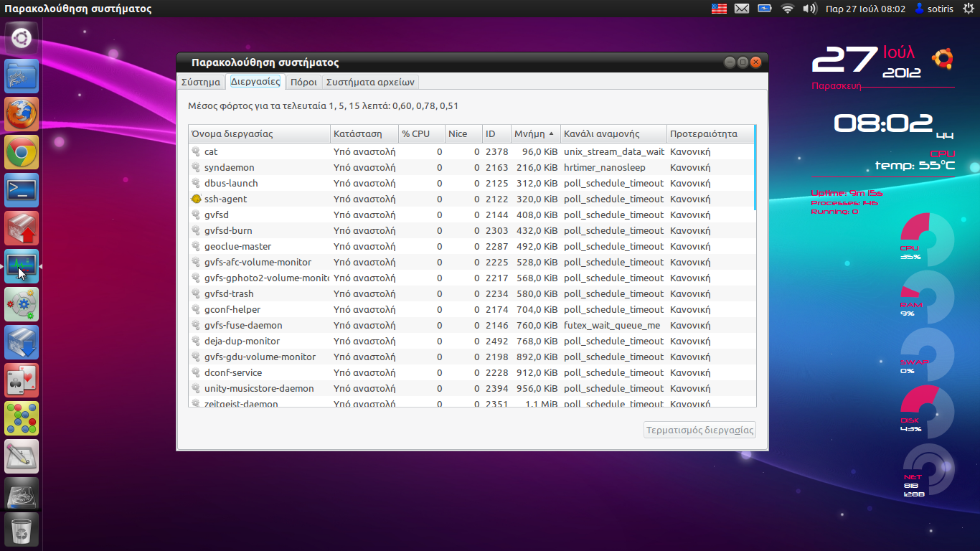Click the % CPU column header

tap(419, 134)
